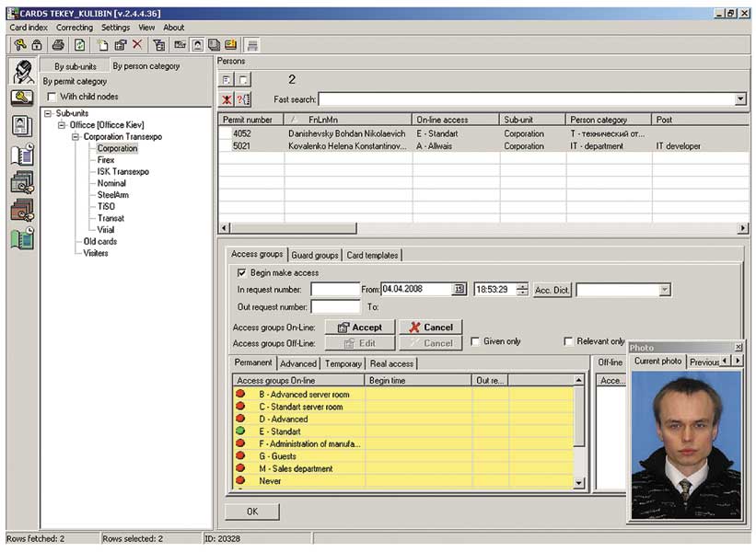Open the Fast search dropdown arrow
Screen dimensions: 756x552
click(741, 98)
